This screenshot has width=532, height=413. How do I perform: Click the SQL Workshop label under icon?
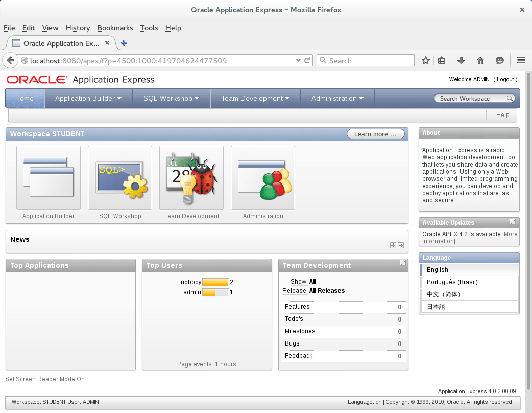120,216
